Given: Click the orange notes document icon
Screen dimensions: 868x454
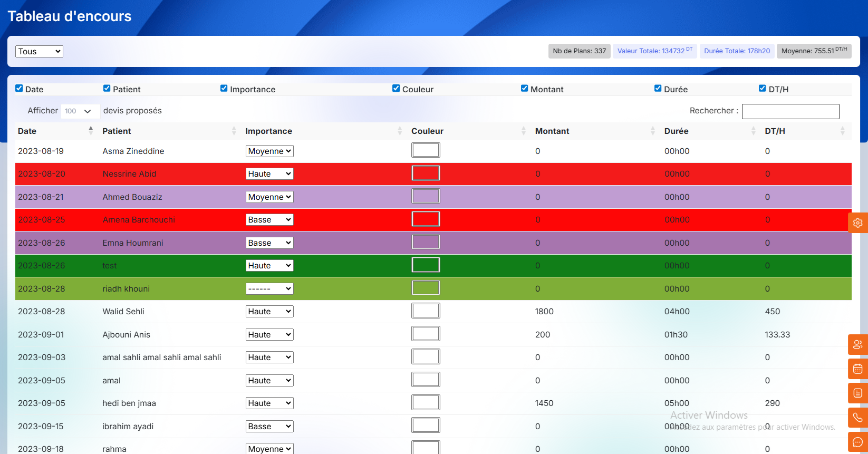Looking at the screenshot, I should (x=857, y=393).
